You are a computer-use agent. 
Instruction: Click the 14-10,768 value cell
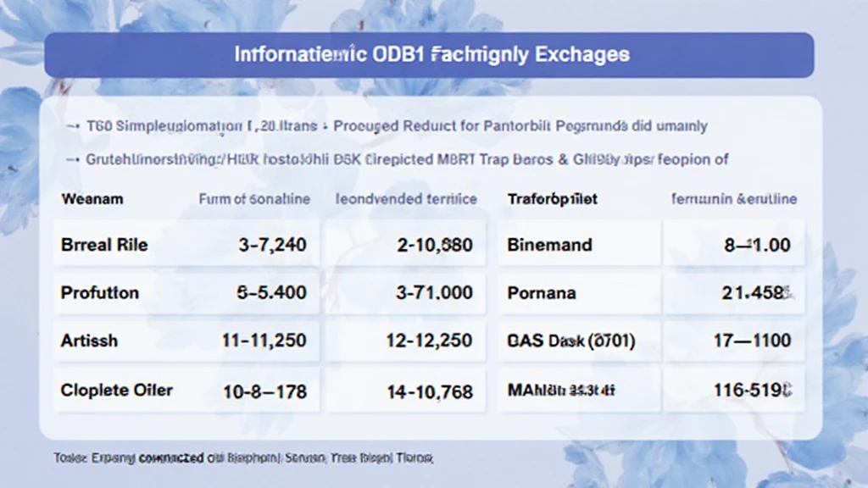pos(428,391)
